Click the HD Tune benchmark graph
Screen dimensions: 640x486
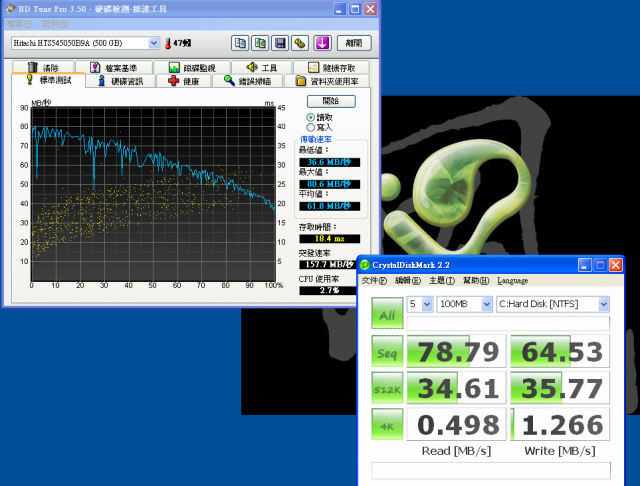[153, 194]
